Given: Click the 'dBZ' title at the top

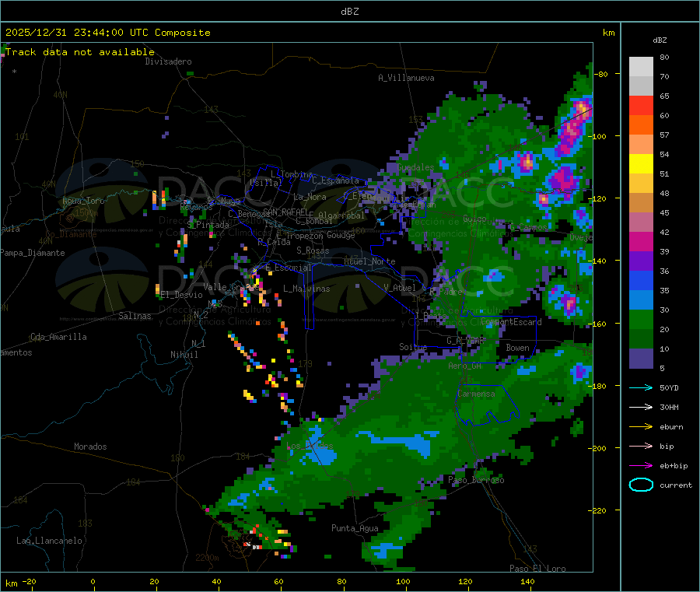Looking at the screenshot, I should (349, 12).
